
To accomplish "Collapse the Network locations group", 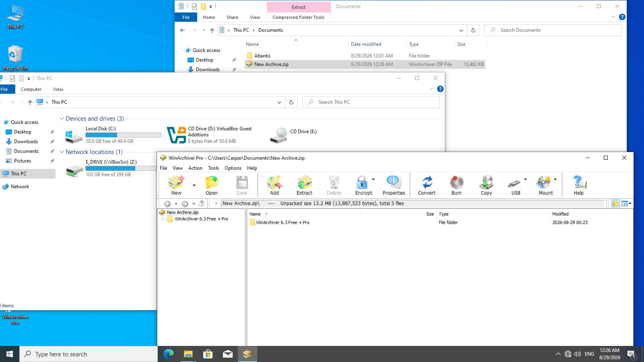I will coord(62,152).
